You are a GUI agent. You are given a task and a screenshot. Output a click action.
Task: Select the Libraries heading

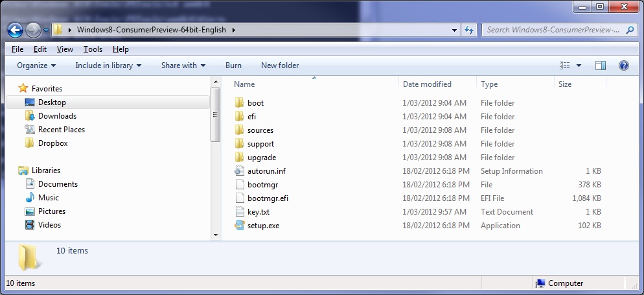pyautogui.click(x=40, y=170)
